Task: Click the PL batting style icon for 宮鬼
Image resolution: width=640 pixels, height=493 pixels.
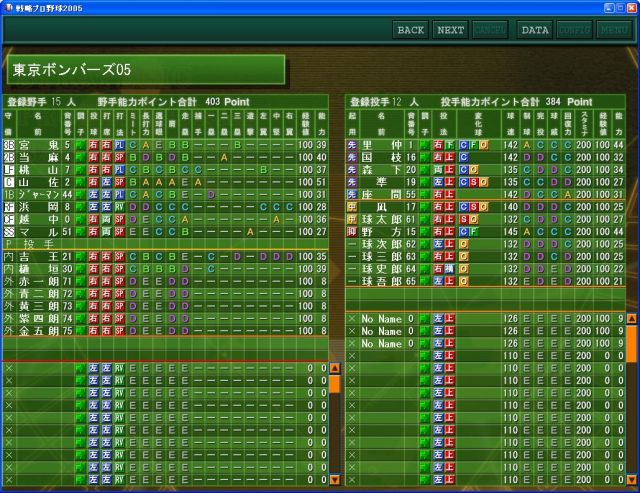Action: [x=119, y=145]
